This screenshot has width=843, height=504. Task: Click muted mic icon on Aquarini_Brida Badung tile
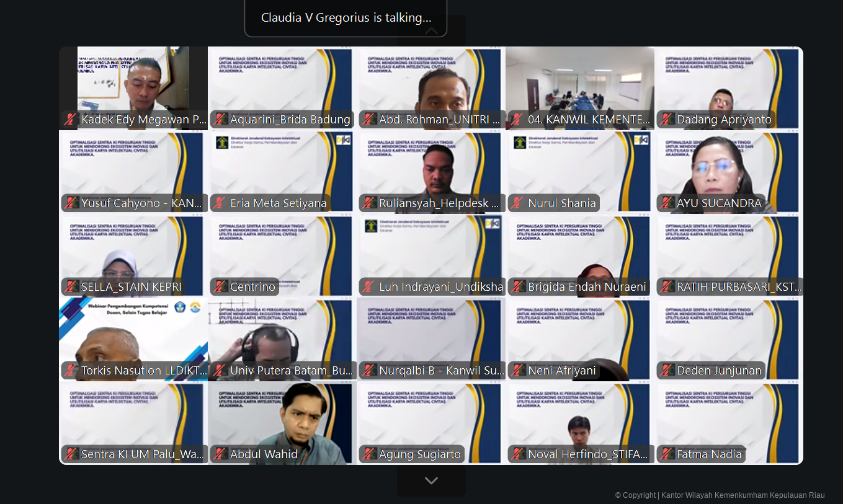point(220,120)
